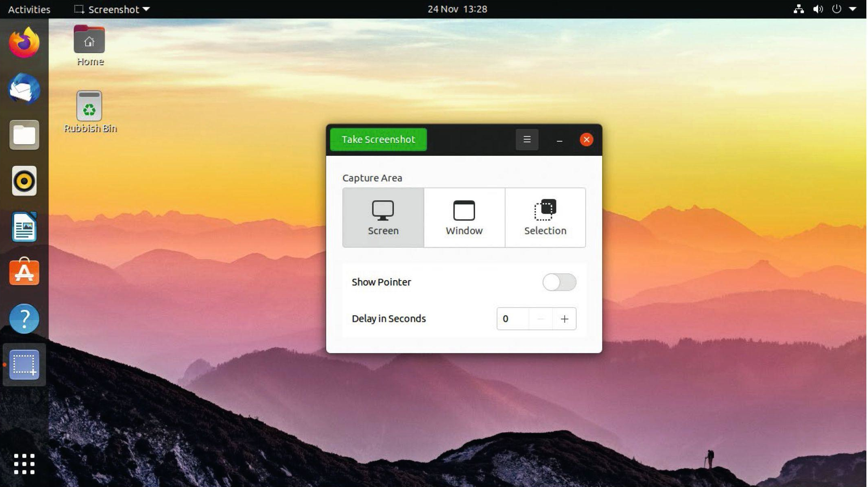Open App Center from dock
Screen dimensions: 868x487
[x=24, y=273]
